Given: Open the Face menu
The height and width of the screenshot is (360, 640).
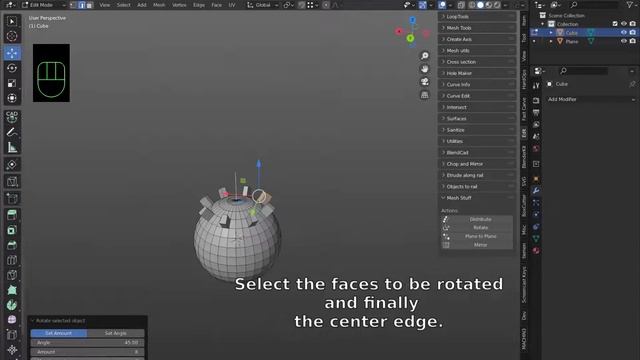Looking at the screenshot, I should point(217,5).
